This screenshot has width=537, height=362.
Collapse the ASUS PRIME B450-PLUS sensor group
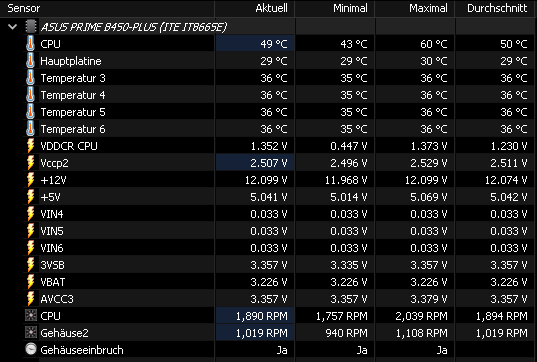13,27
